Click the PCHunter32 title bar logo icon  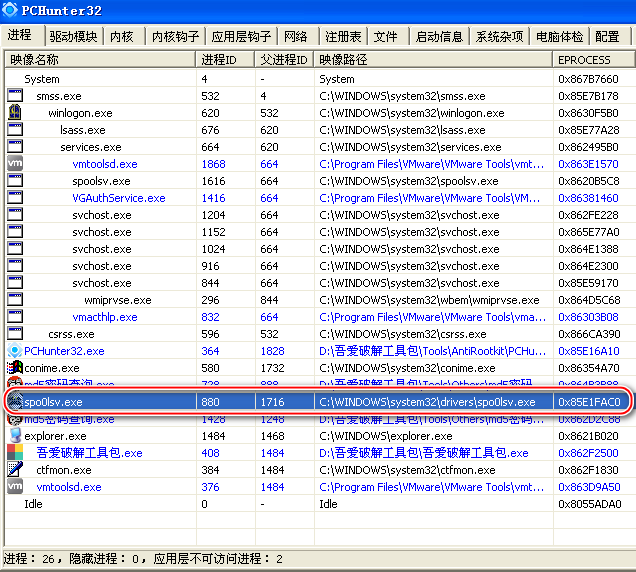point(10,9)
